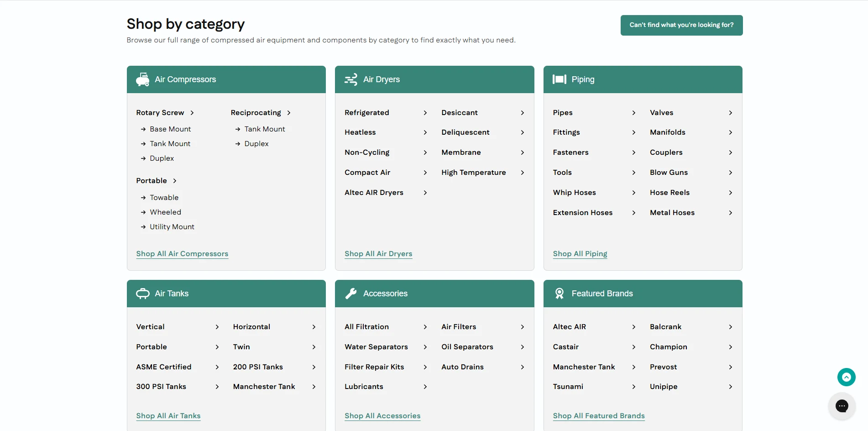The image size is (868, 431).
Task: Open Duplex under Rotary Screw
Action: 162,158
